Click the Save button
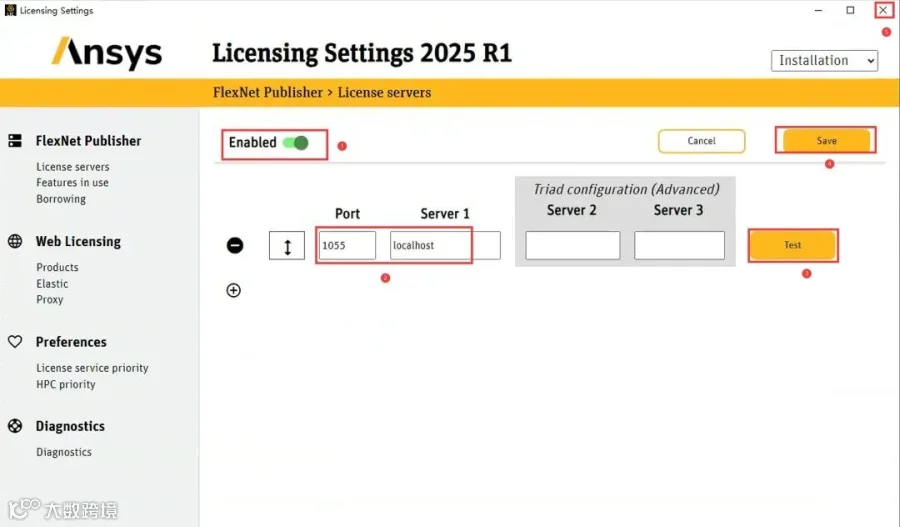900x527 pixels. click(827, 141)
